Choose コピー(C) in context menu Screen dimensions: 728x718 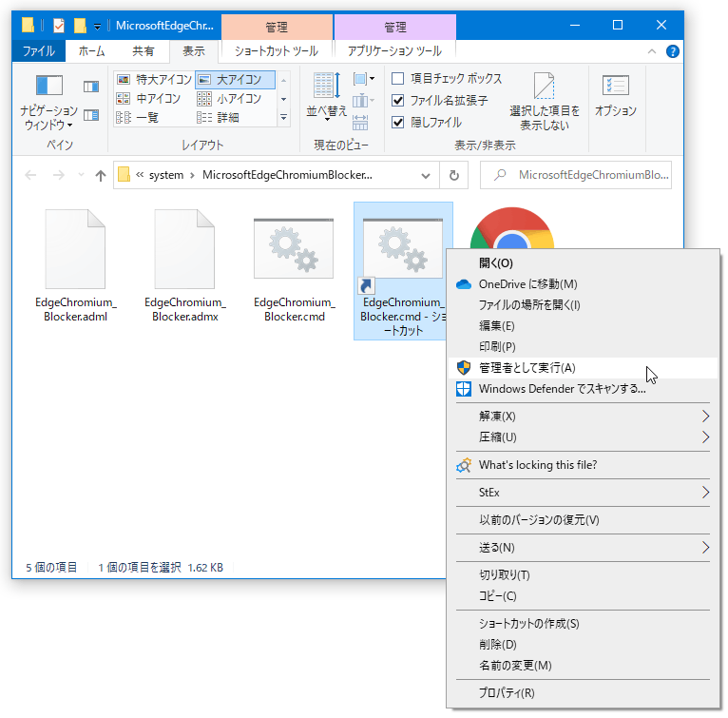[583, 595]
